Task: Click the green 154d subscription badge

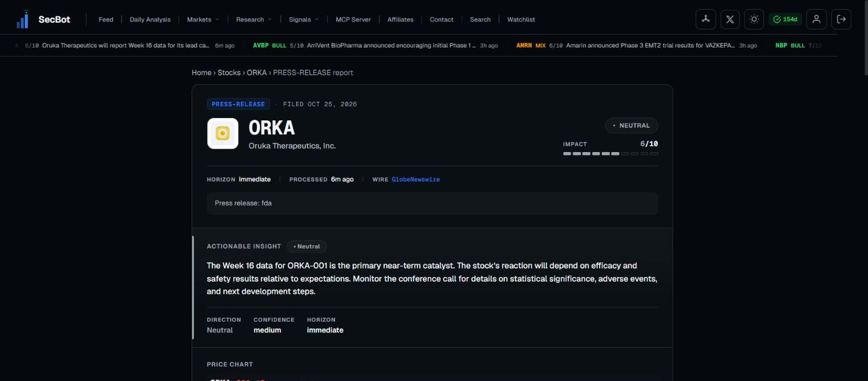Action: click(785, 19)
